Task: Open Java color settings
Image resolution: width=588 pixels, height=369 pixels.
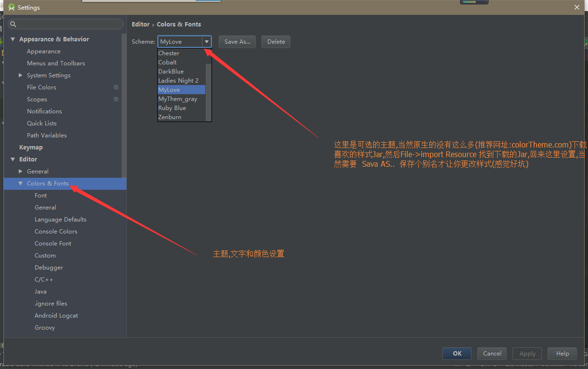Action: click(x=40, y=292)
